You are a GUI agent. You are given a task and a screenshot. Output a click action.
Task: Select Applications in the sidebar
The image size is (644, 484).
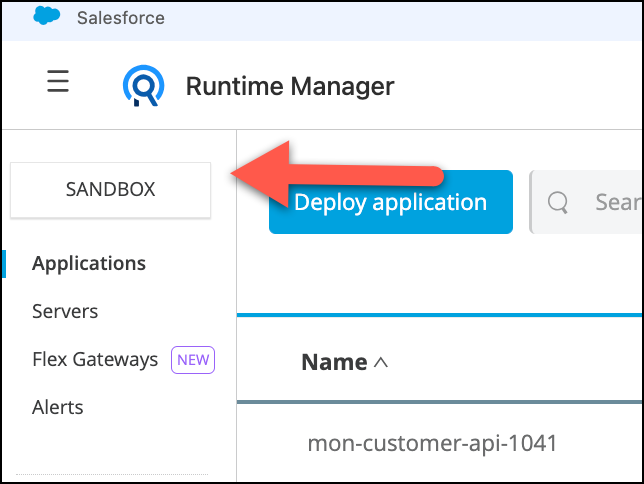pos(89,264)
